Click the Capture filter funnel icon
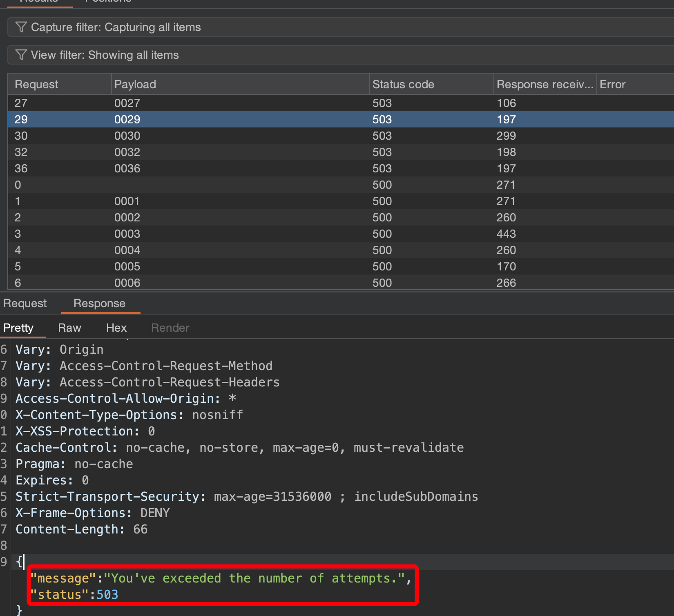This screenshot has height=616, width=674. (x=21, y=27)
